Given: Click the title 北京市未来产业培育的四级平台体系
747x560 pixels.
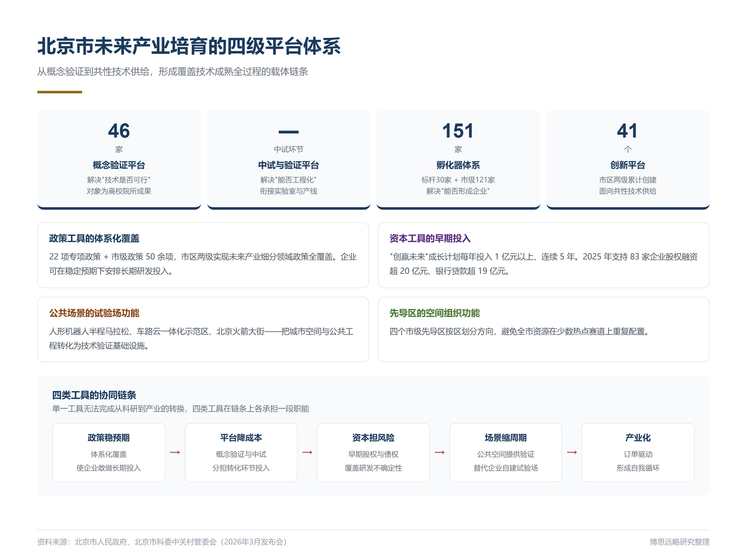Looking at the screenshot, I should [189, 46].
